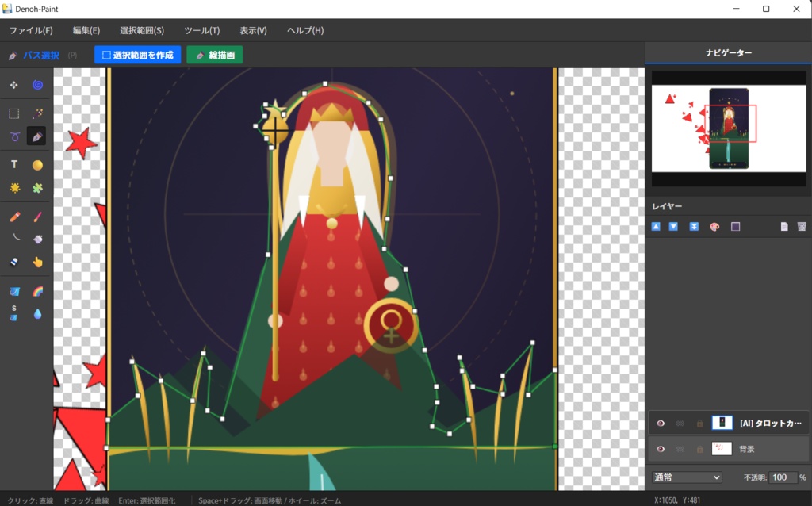Image resolution: width=812 pixels, height=506 pixels.
Task: Select the yellow starburst tool
Action: pyautogui.click(x=14, y=188)
